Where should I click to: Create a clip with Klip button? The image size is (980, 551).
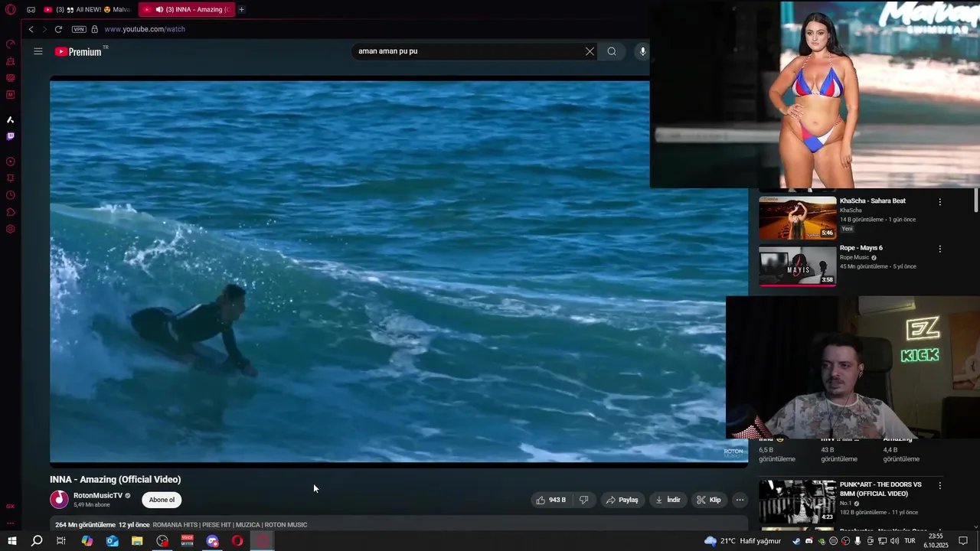[708, 500]
